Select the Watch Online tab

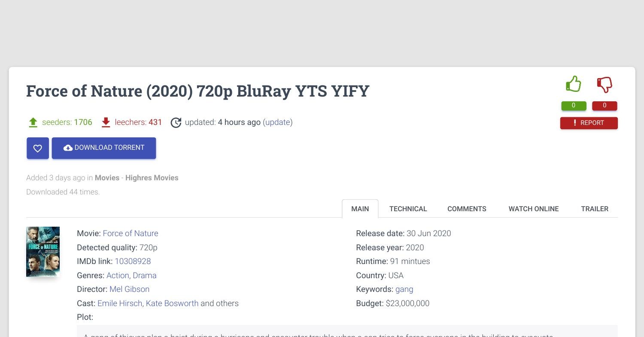coord(533,209)
